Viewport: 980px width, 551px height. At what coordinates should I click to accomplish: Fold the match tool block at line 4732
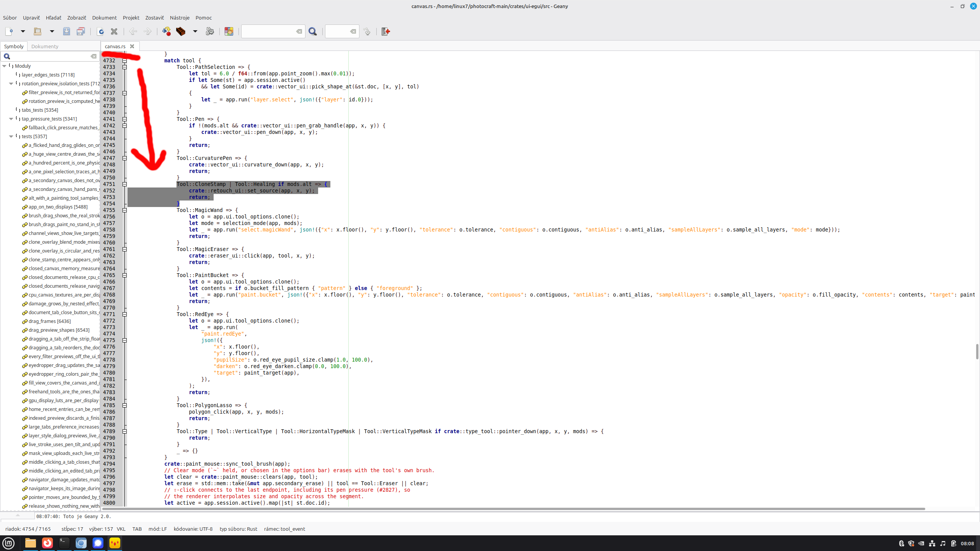[124, 60]
